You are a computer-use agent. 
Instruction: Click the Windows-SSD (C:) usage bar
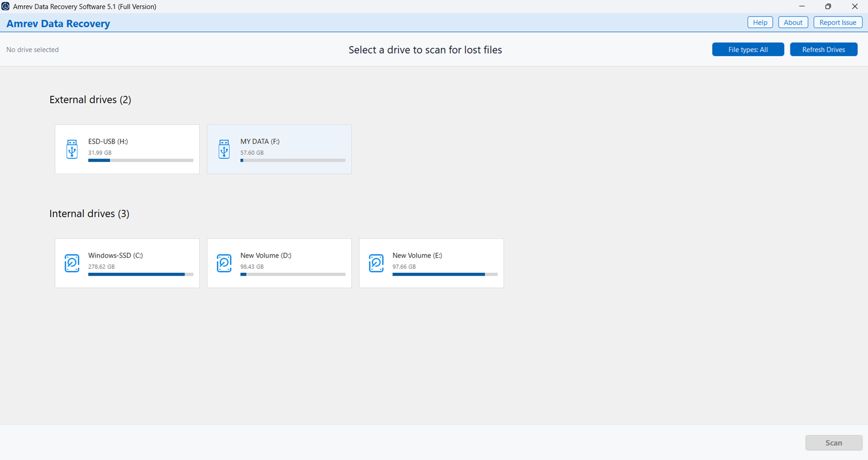(x=140, y=274)
